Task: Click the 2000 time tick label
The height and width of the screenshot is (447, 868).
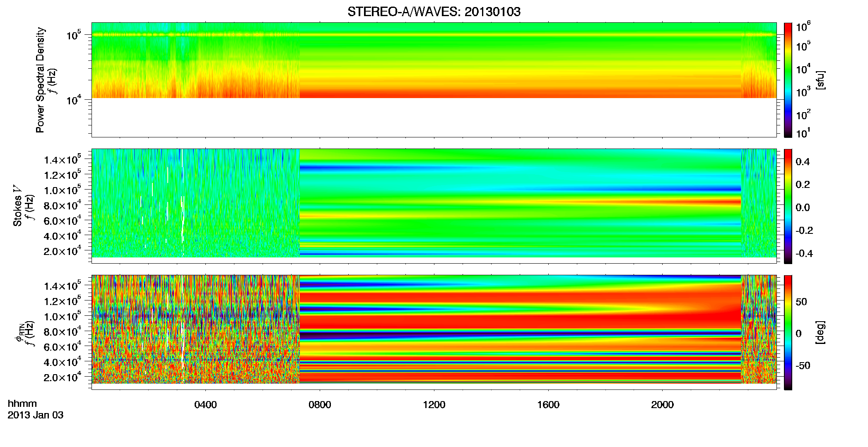Action: (x=662, y=404)
